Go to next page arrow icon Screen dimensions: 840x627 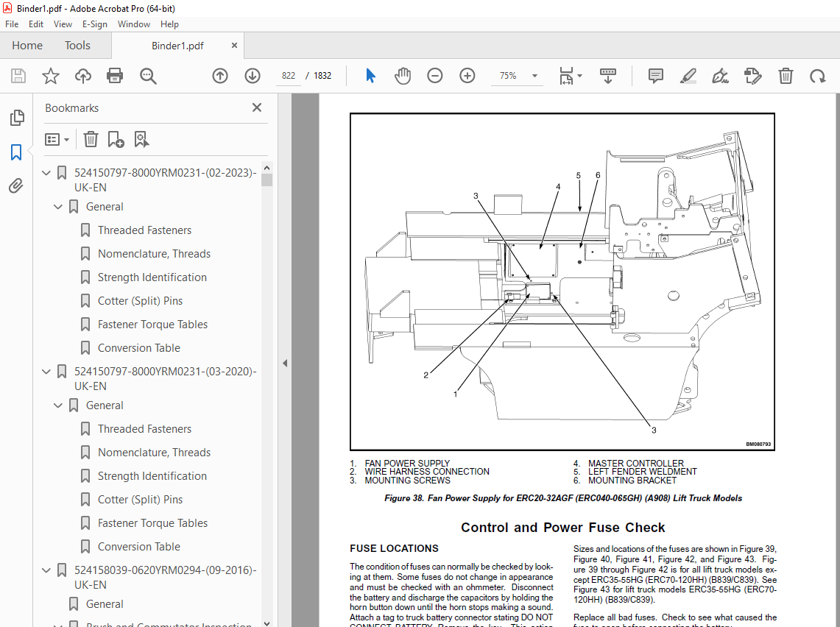pyautogui.click(x=253, y=76)
